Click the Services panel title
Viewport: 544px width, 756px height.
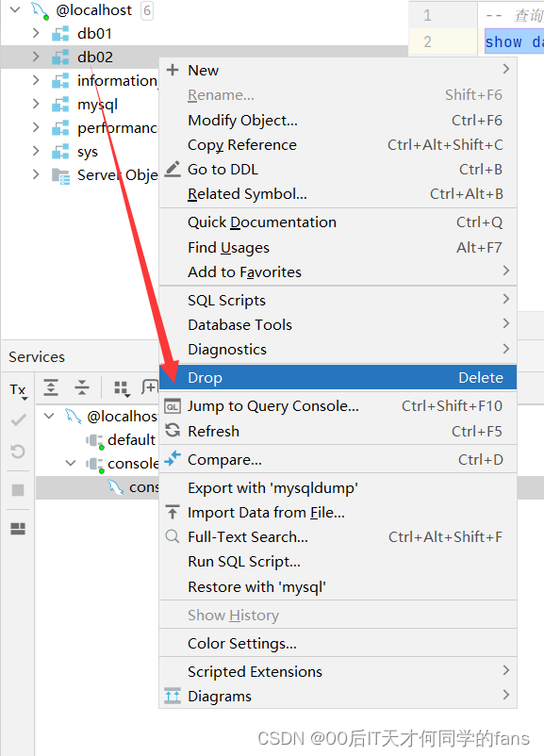[37, 356]
